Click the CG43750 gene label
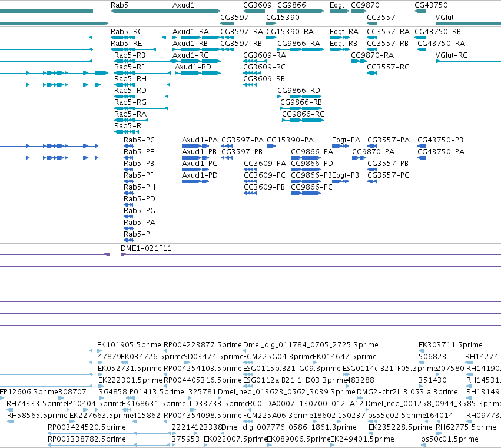This screenshot has height=448, width=501. [x=431, y=5]
